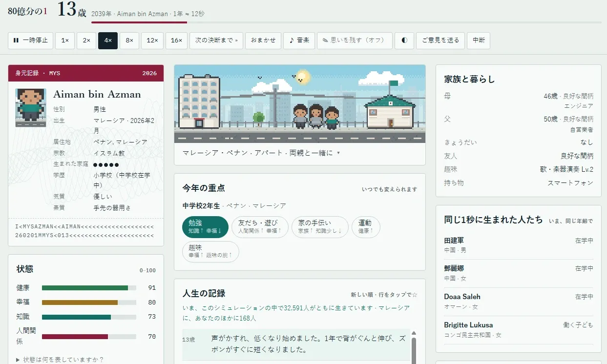Click the pixel city scene illustration

300,104
